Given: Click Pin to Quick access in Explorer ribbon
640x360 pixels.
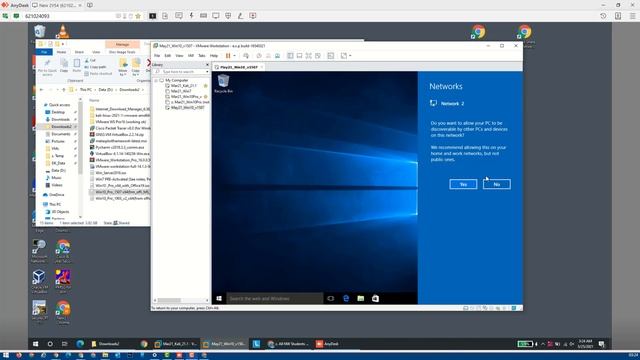Looking at the screenshot, I should coord(47,67).
